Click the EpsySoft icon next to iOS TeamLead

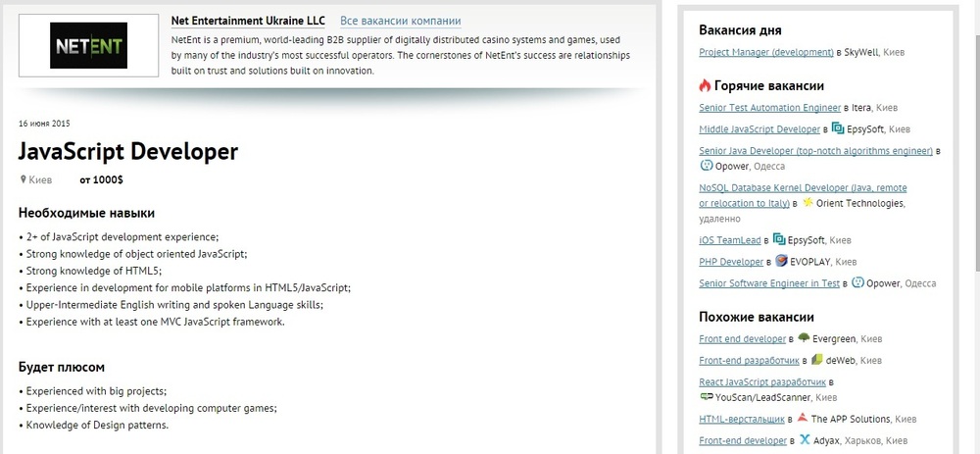(x=778, y=239)
